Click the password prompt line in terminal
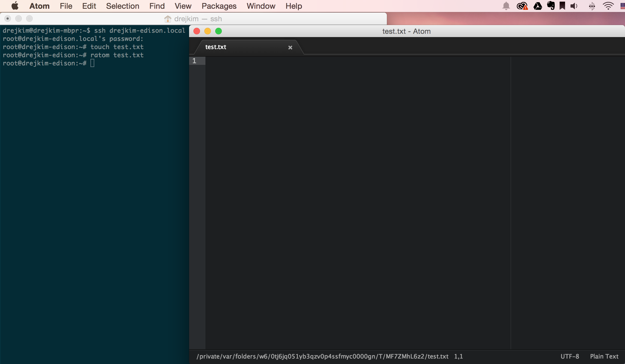Screen dimensions: 625x364 pyautogui.click(x=73, y=39)
